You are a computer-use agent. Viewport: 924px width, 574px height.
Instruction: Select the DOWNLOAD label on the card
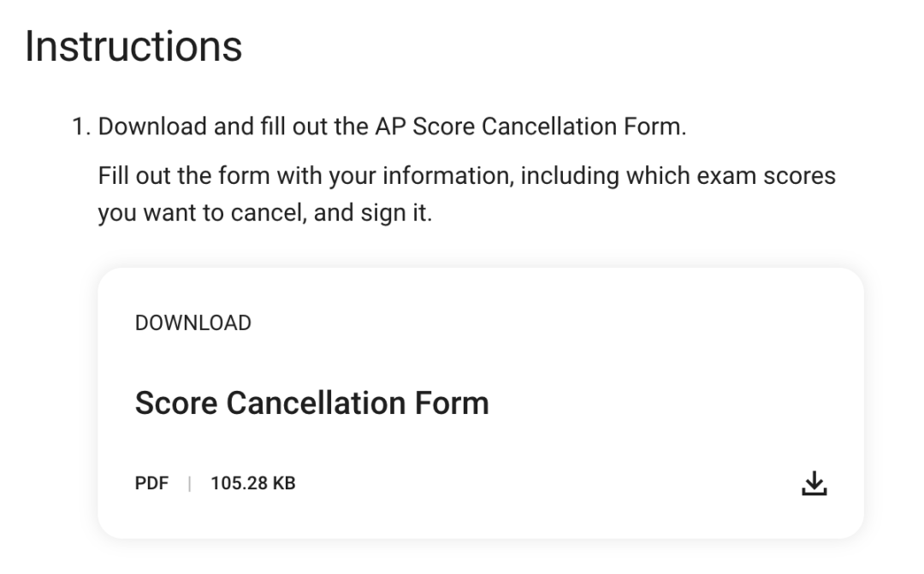(193, 323)
